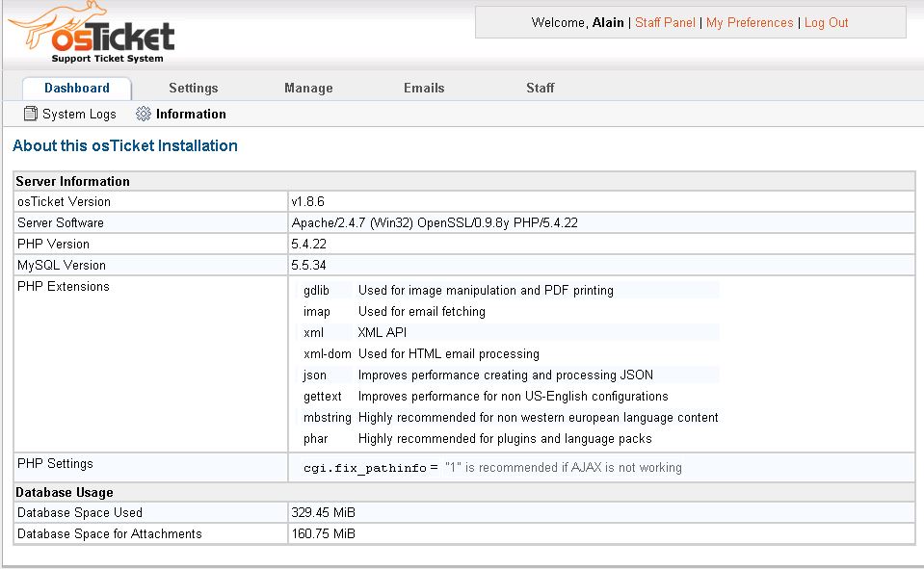This screenshot has height=569, width=924.
Task: Click the Database Space Used label
Action: pos(80,512)
